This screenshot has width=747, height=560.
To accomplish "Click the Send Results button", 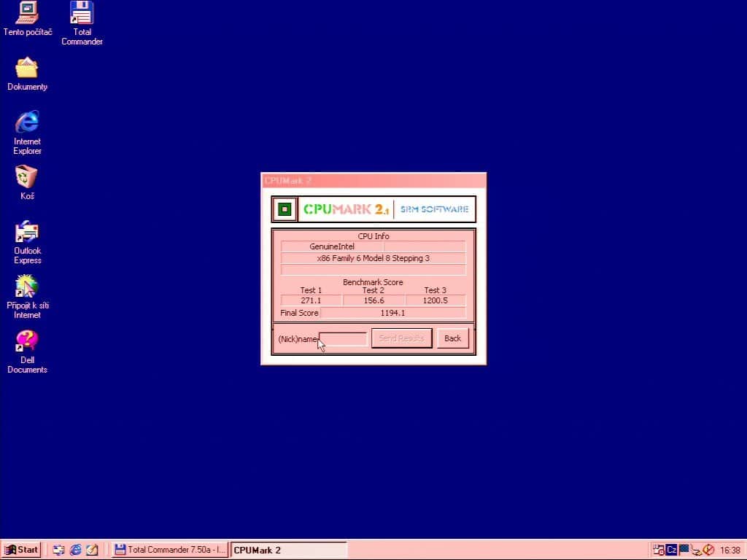I will [x=402, y=338].
